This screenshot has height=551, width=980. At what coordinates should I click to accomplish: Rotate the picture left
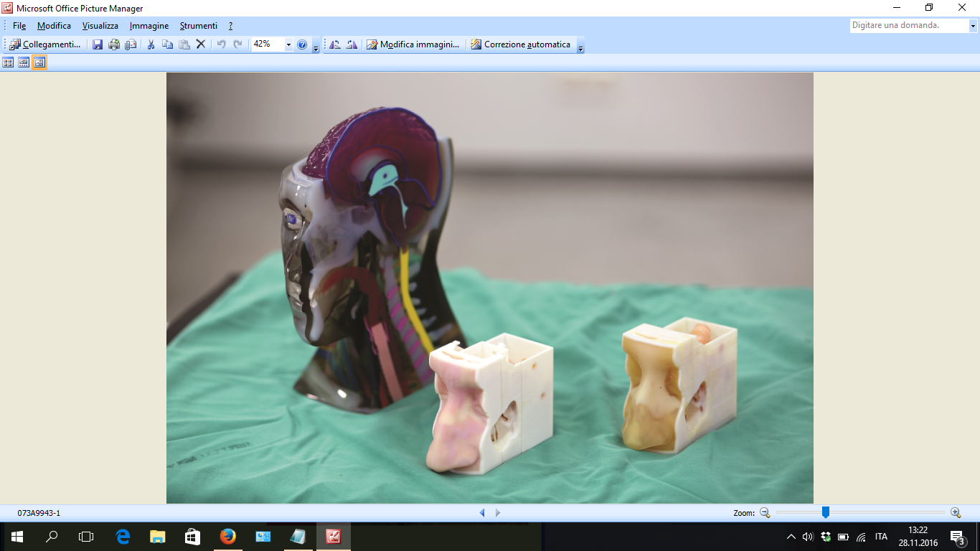[334, 44]
